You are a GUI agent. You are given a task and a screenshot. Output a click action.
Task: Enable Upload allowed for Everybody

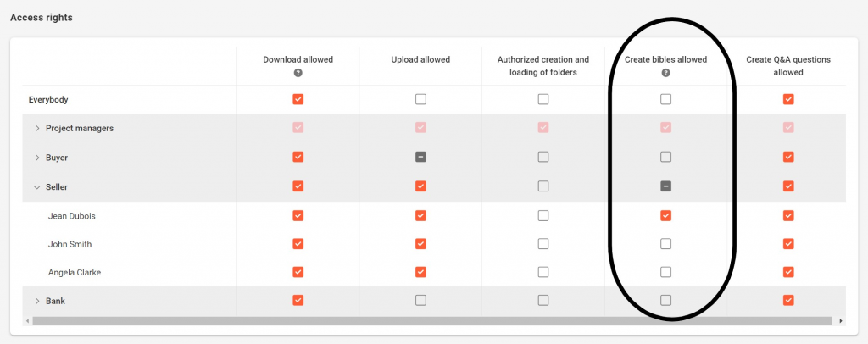[420, 99]
